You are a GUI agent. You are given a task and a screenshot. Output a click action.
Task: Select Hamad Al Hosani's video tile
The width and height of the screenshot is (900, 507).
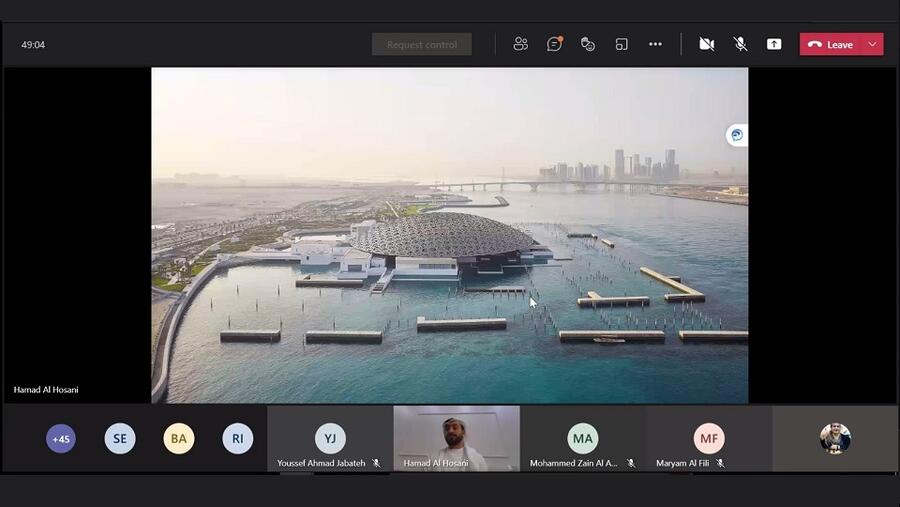pyautogui.click(x=456, y=436)
